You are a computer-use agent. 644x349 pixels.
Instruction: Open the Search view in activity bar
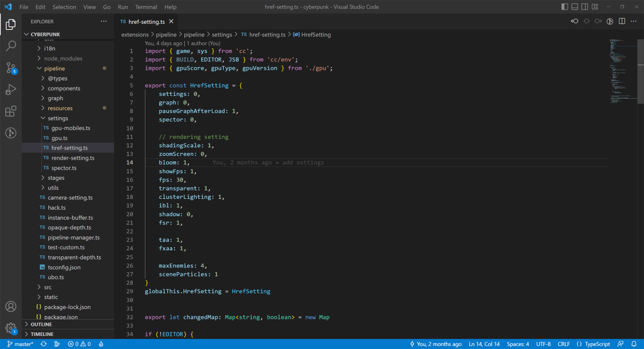click(x=11, y=46)
